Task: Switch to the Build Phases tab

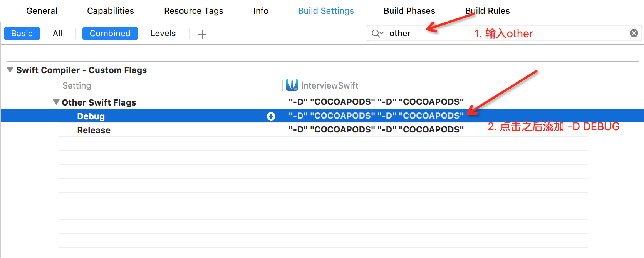Action: click(409, 11)
